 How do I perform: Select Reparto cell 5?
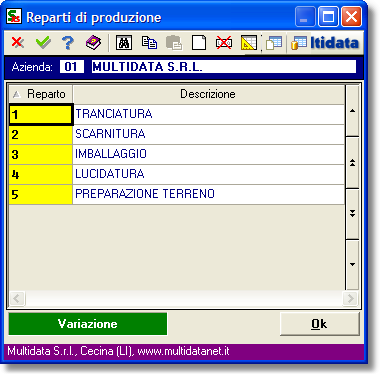coord(41,195)
